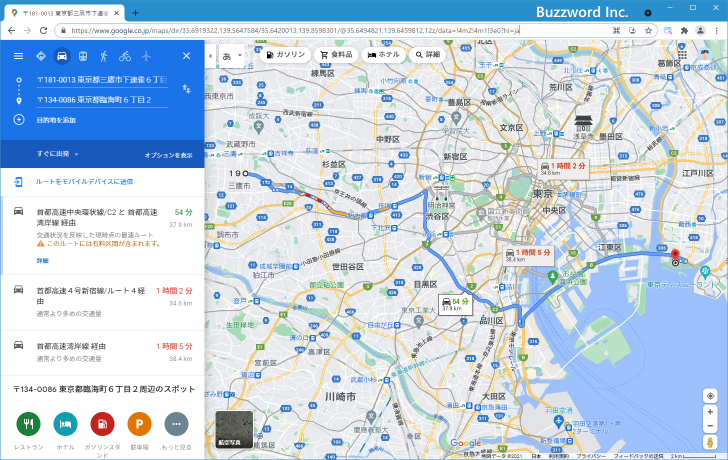Select the Street View pegman
728x460 pixels.
pos(710,442)
